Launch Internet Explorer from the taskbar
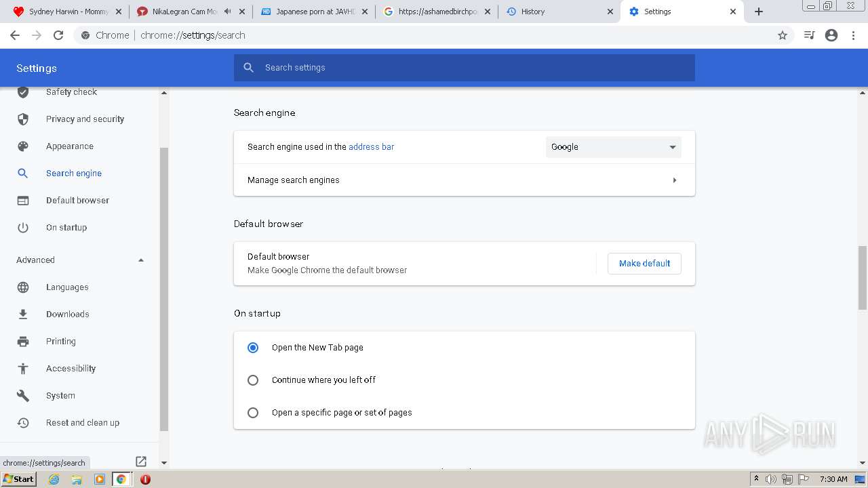This screenshot has width=868, height=488. (x=54, y=479)
